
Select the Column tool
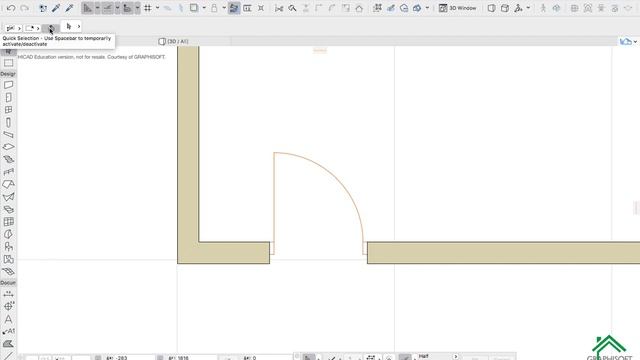coord(8,122)
